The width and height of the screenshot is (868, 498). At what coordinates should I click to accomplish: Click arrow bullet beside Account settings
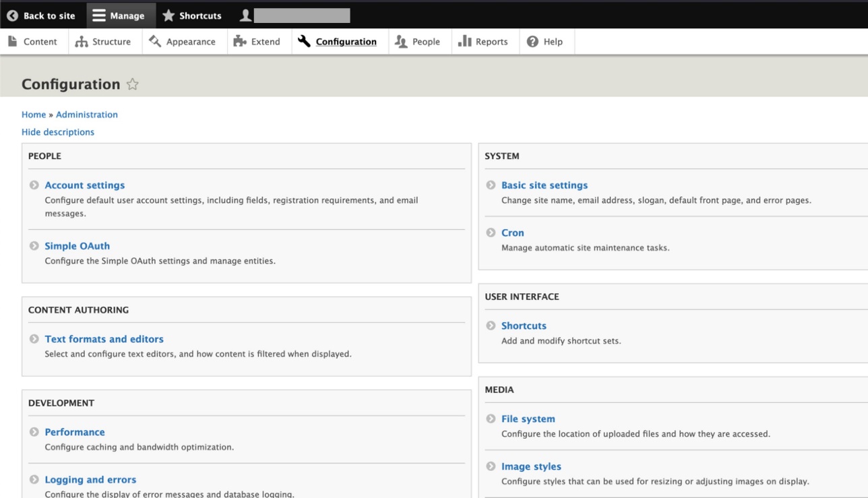tap(34, 185)
